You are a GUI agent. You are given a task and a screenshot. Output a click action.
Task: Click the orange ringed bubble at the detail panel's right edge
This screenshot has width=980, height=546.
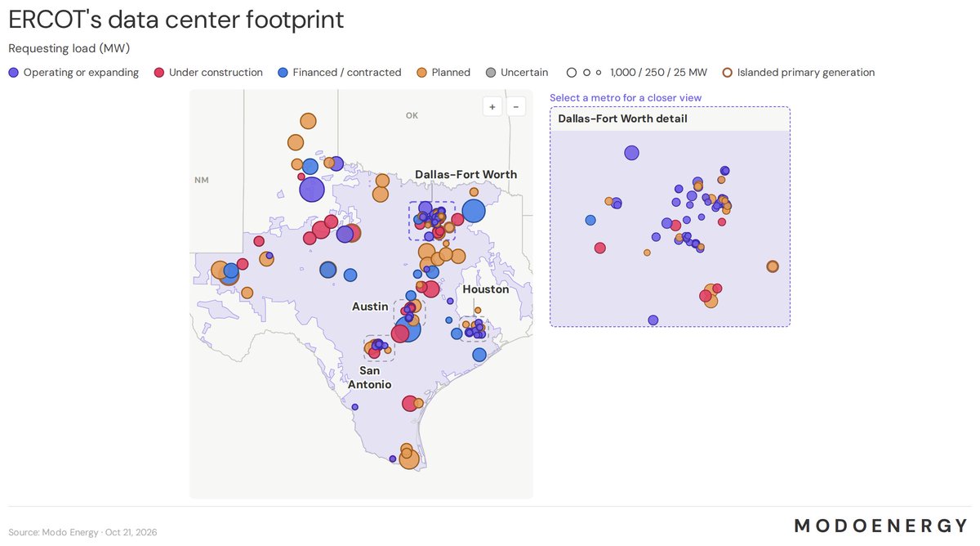pos(773,266)
